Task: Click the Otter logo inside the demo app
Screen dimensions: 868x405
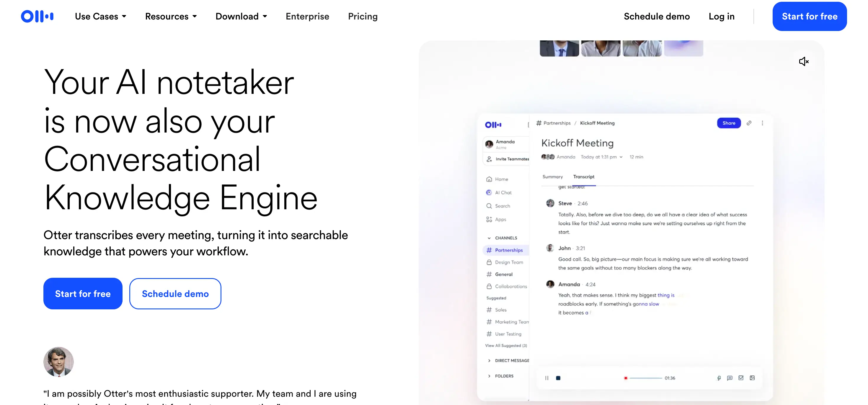Action: point(493,125)
